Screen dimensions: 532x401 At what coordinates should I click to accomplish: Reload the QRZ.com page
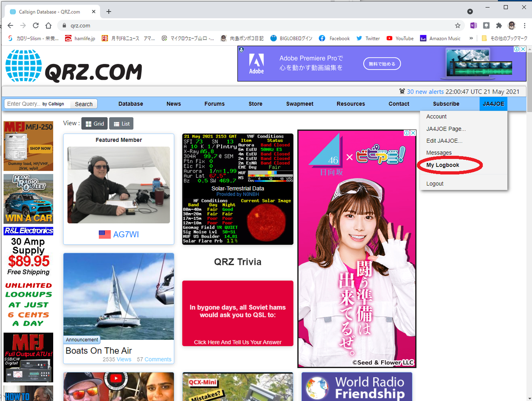(36, 25)
